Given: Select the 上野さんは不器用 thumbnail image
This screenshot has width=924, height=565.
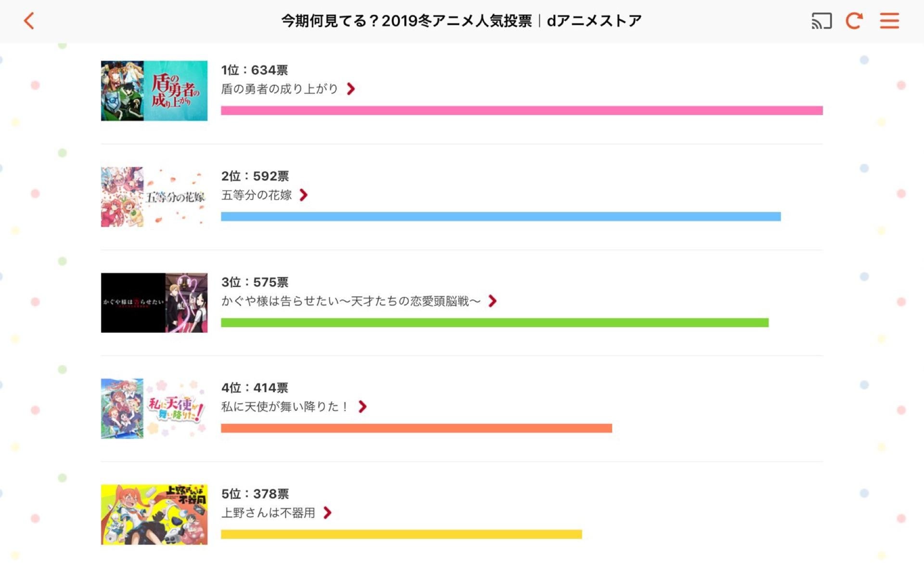Looking at the screenshot, I should pyautogui.click(x=154, y=514).
